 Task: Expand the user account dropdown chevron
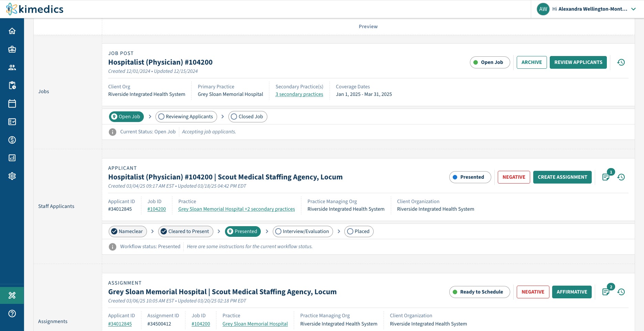click(x=633, y=9)
